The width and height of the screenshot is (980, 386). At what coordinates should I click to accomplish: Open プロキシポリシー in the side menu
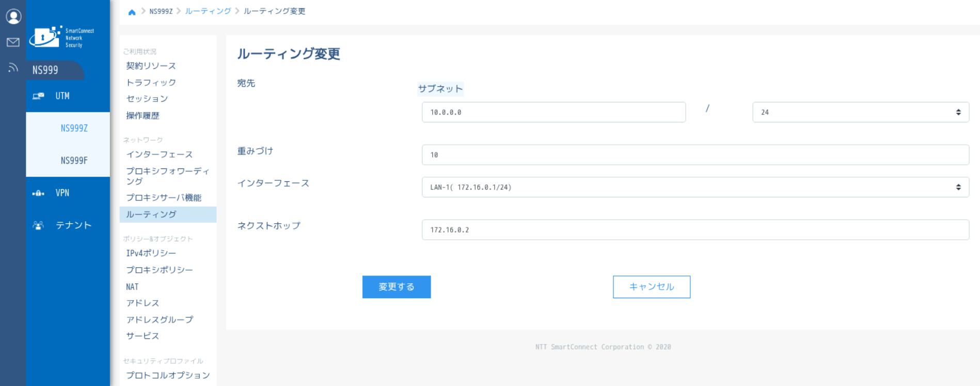(x=160, y=270)
